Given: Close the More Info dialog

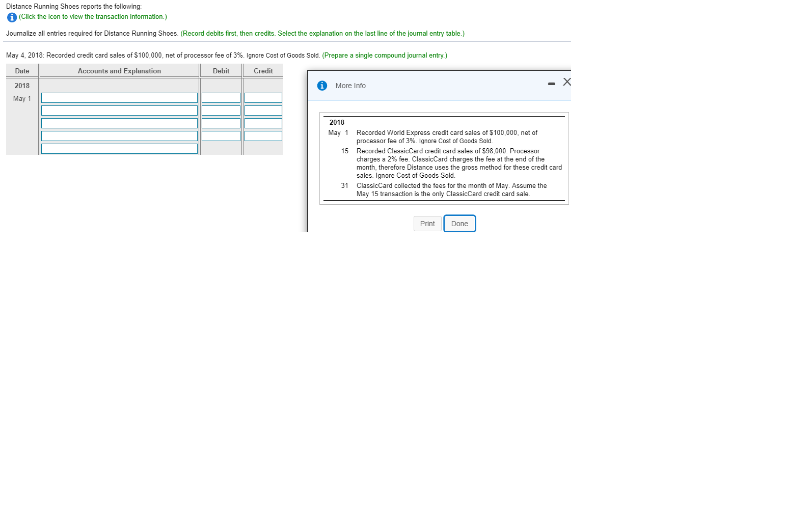Looking at the screenshot, I should coord(566,82).
